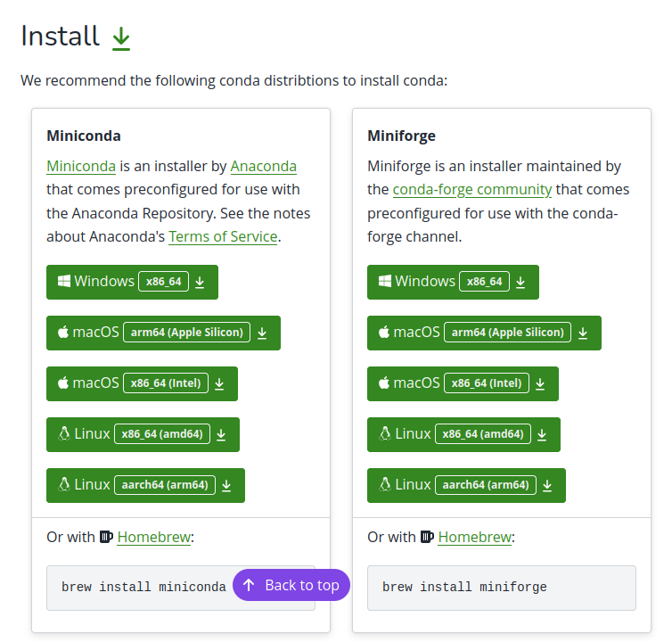Download Miniconda for Windows x86_64
The height and width of the screenshot is (642, 672).
point(132,282)
